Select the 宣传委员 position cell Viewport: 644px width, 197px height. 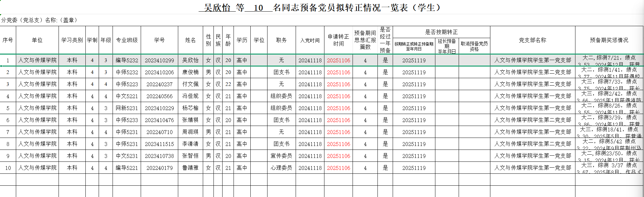(281, 156)
